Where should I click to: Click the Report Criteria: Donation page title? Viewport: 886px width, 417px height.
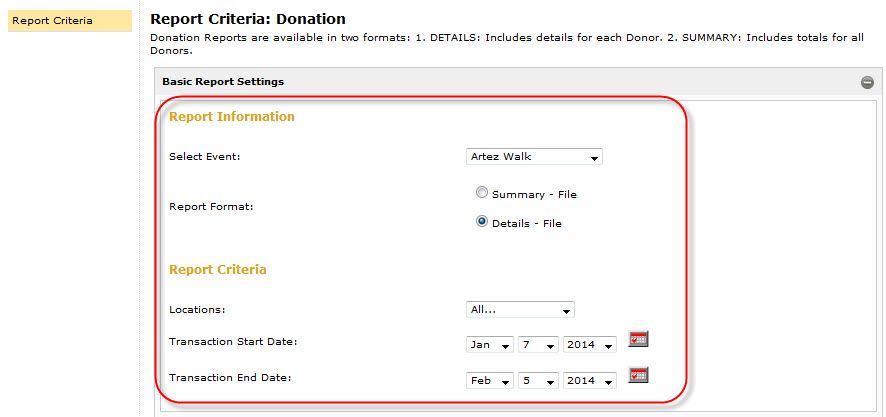tap(247, 19)
